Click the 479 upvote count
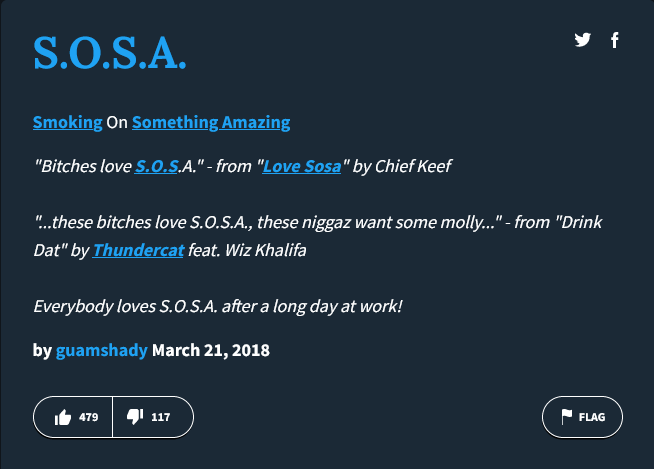Image resolution: width=654 pixels, height=469 pixels. click(88, 417)
